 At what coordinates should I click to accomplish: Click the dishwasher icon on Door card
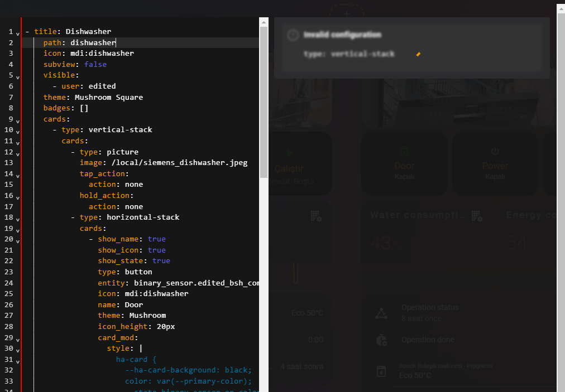click(404, 151)
